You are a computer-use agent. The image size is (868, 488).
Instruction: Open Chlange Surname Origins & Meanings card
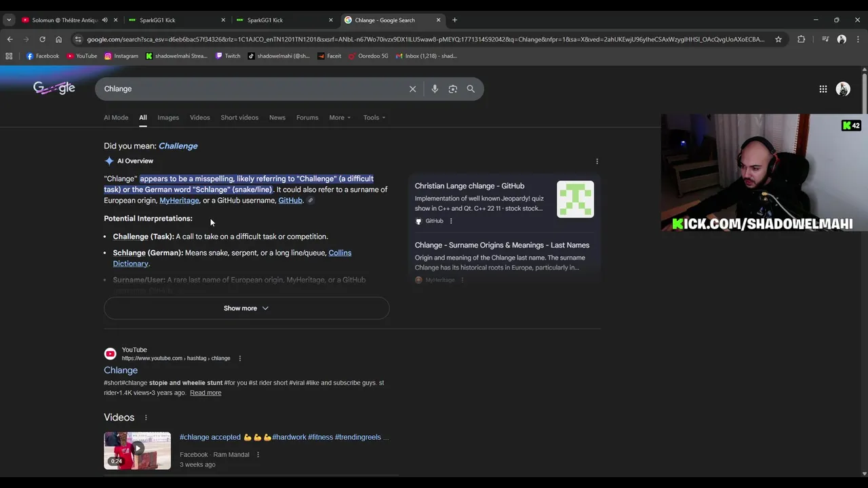pyautogui.click(x=502, y=245)
